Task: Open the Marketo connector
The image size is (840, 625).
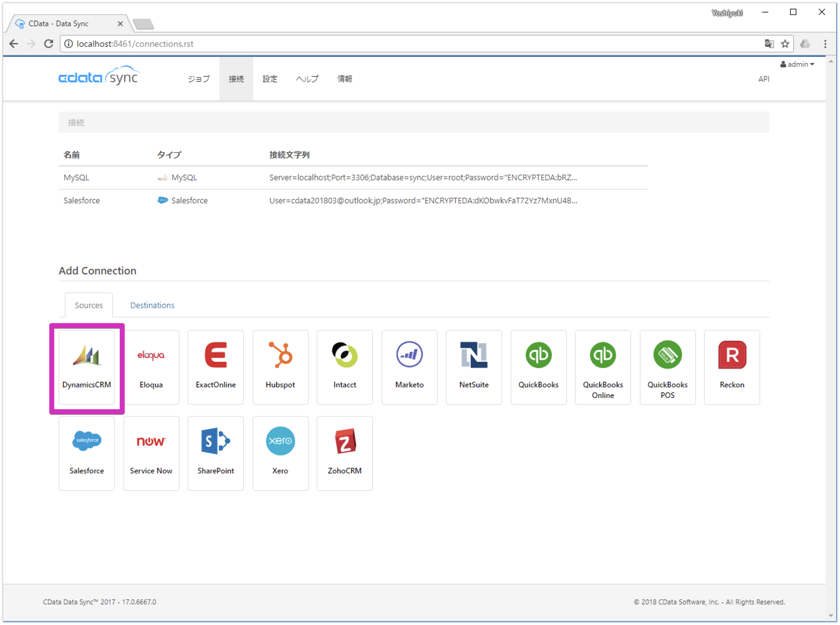Action: pyautogui.click(x=409, y=366)
